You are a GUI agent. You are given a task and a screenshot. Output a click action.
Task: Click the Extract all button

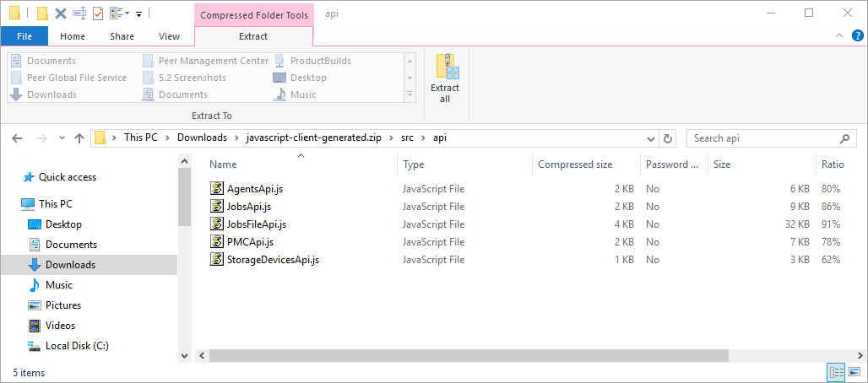click(445, 78)
